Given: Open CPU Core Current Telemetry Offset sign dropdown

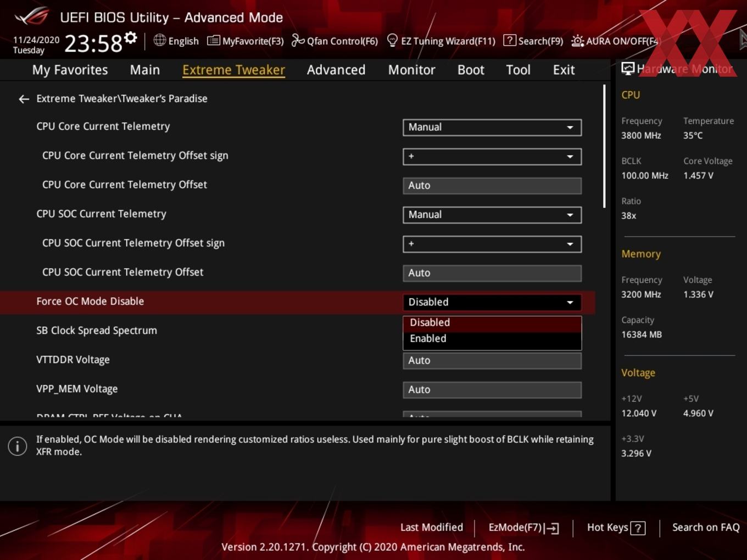Looking at the screenshot, I should [492, 156].
